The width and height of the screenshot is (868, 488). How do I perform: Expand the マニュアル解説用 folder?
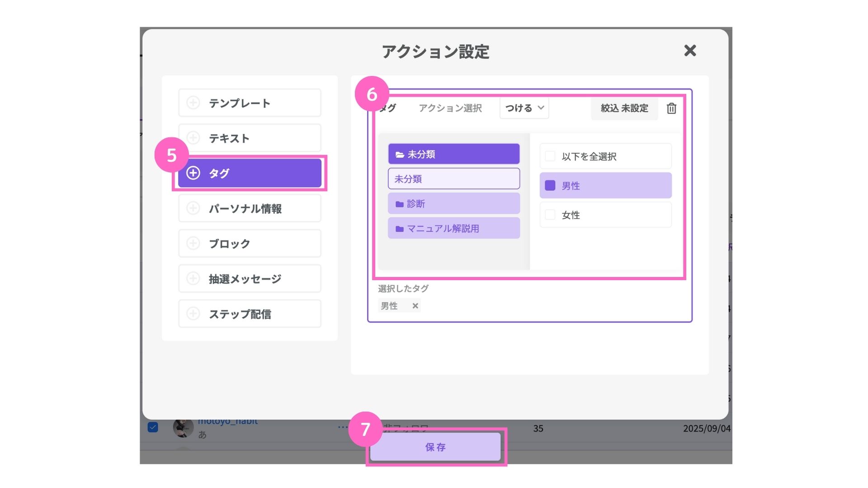pyautogui.click(x=453, y=229)
